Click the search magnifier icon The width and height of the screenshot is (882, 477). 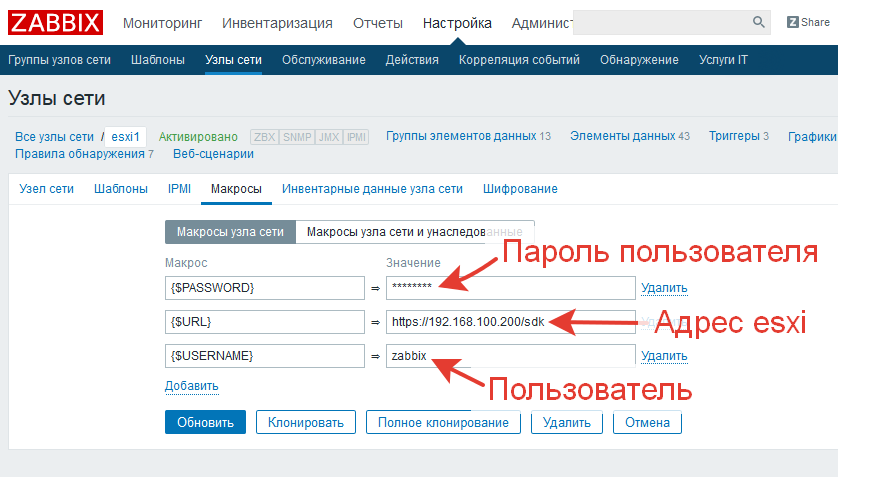[x=758, y=22]
